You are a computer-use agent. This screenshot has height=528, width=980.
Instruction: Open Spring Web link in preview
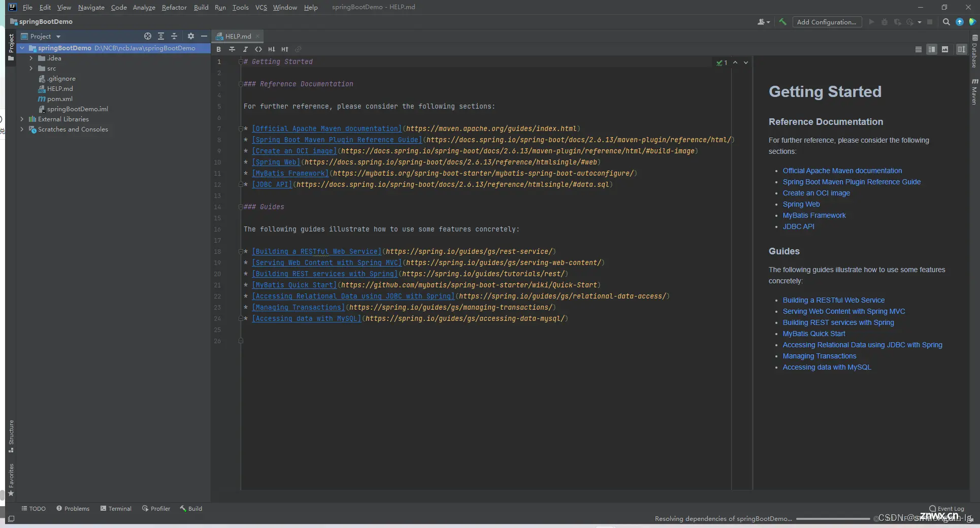[801, 204]
